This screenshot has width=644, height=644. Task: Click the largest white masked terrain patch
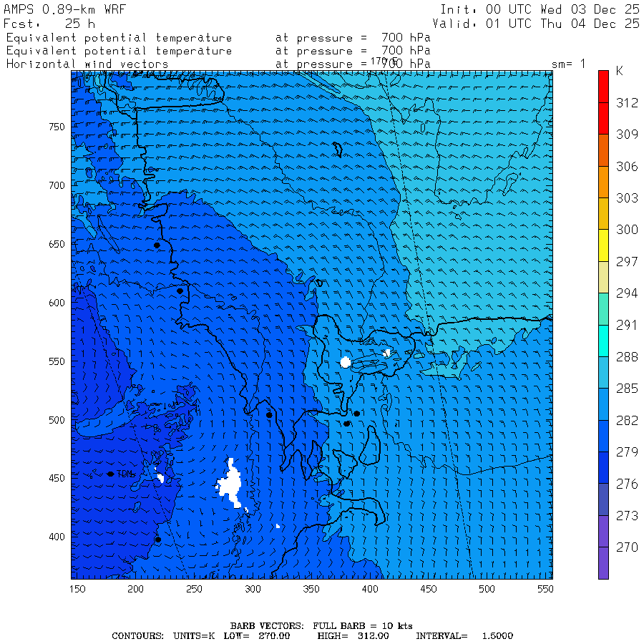230,484
